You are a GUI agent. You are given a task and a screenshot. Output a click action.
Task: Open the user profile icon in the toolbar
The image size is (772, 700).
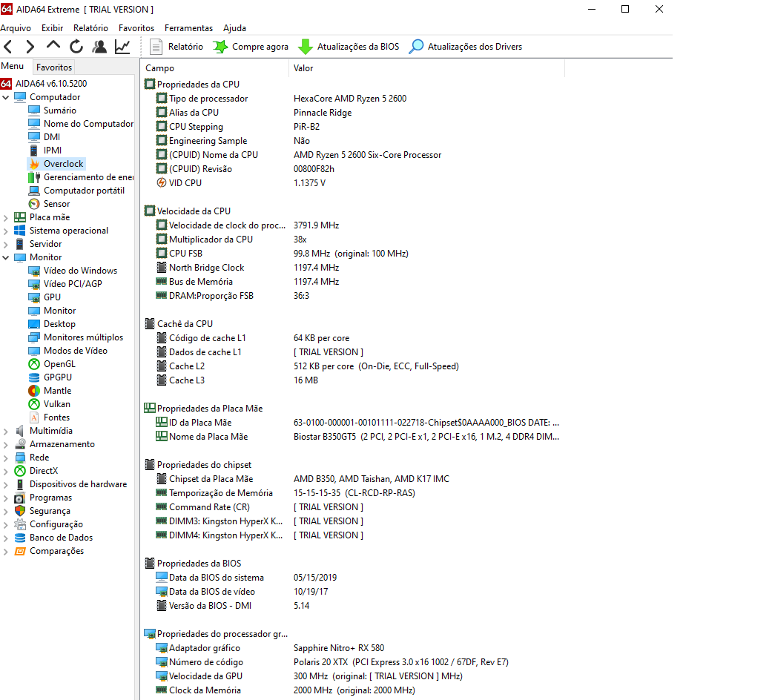tap(99, 47)
